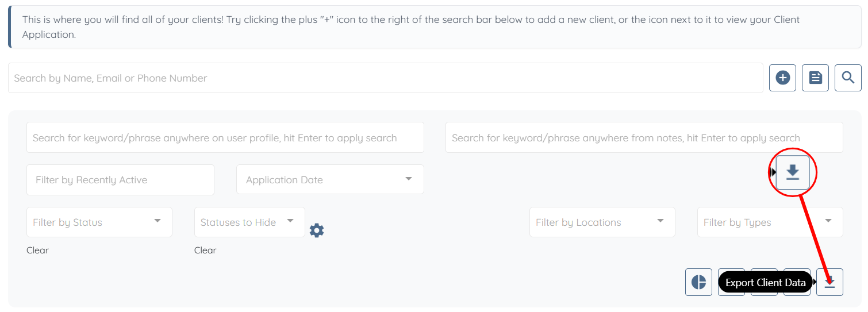Click the magnifying glass search icon
This screenshot has height=312, width=868.
(x=848, y=78)
